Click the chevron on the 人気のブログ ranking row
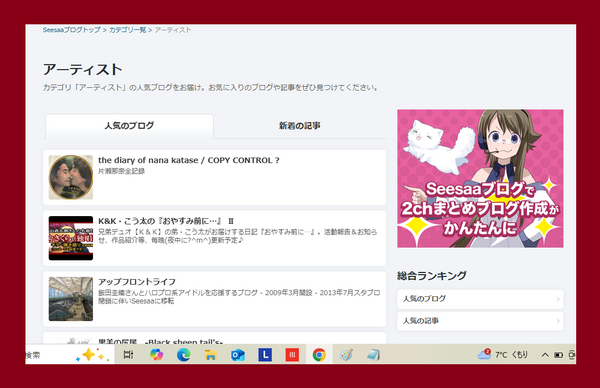 [558, 299]
